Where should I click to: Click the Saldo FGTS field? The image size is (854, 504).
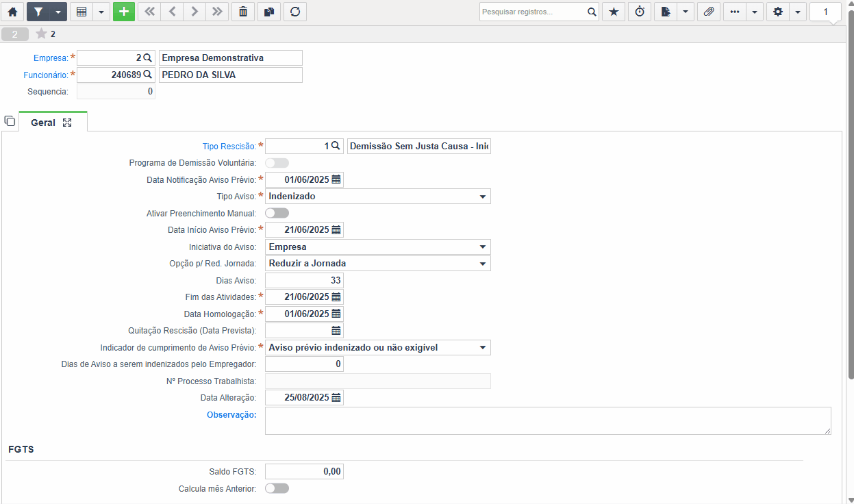coord(304,472)
